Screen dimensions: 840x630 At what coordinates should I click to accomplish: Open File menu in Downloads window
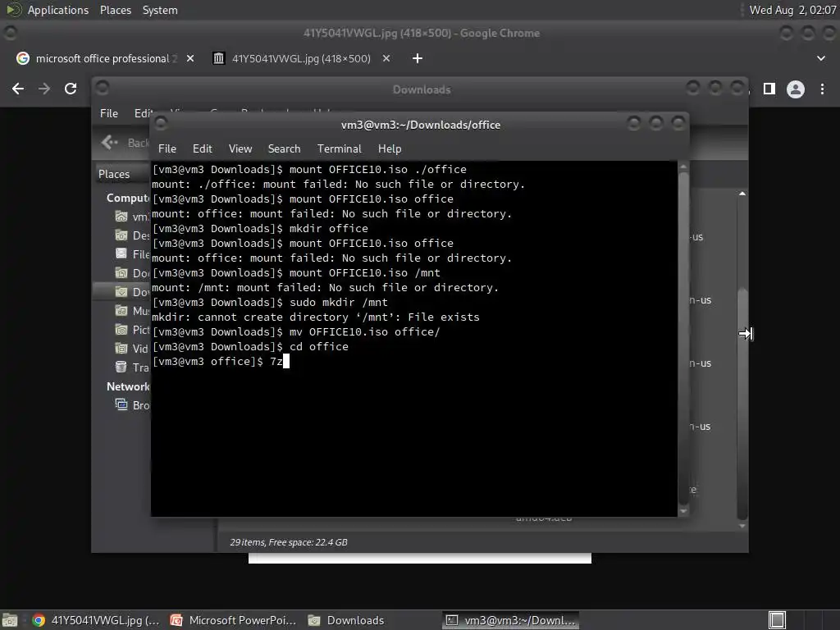pos(109,113)
